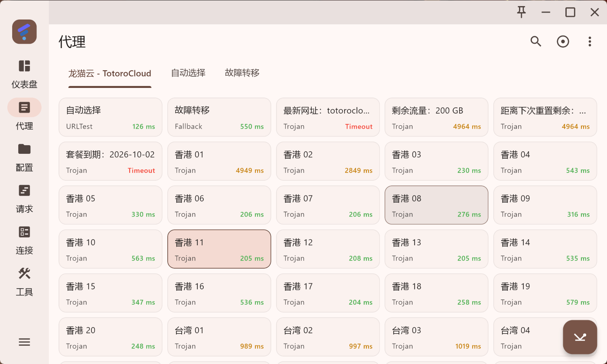Viewport: 607px width, 364px height.
Task: Choose the 自动选择 URLTest proxy card
Action: [x=111, y=117]
